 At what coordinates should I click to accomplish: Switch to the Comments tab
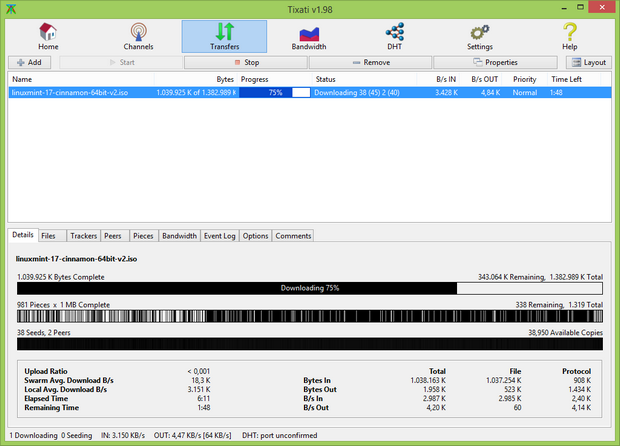pyautogui.click(x=293, y=236)
